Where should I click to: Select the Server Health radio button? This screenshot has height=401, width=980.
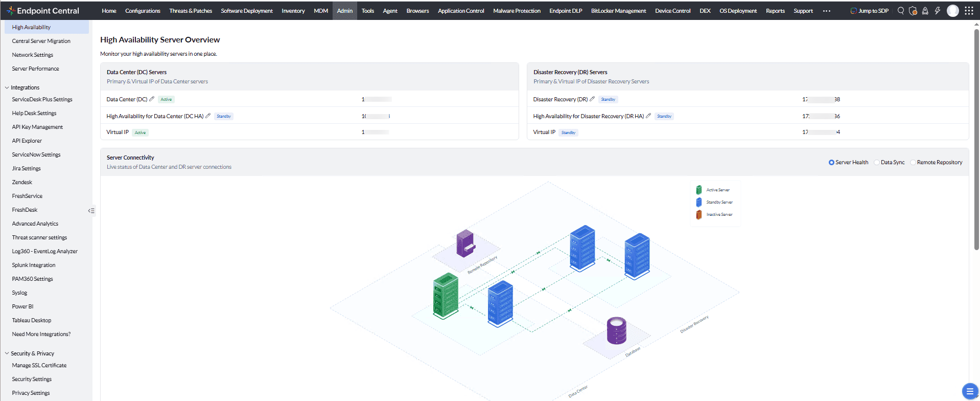831,163
